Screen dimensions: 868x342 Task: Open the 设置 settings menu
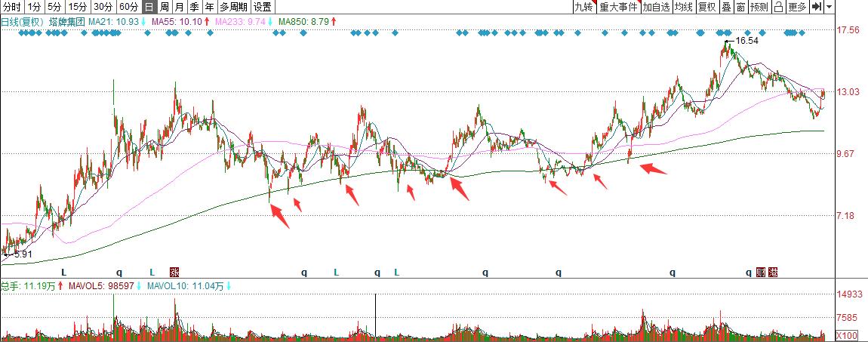[x=263, y=8]
